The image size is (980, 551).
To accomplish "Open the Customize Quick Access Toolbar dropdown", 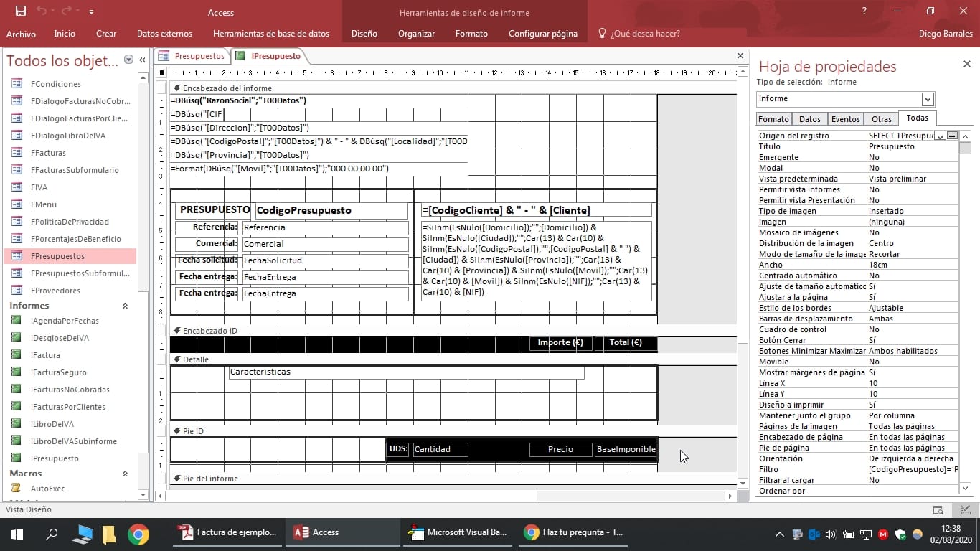I will point(92,12).
